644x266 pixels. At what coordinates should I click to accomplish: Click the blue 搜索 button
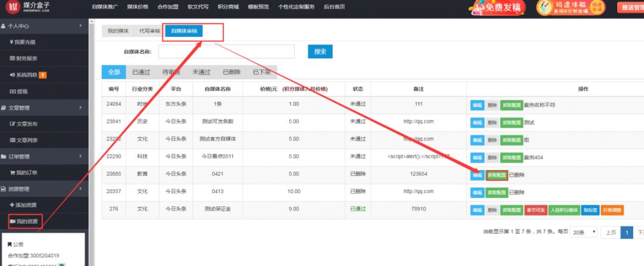(320, 52)
